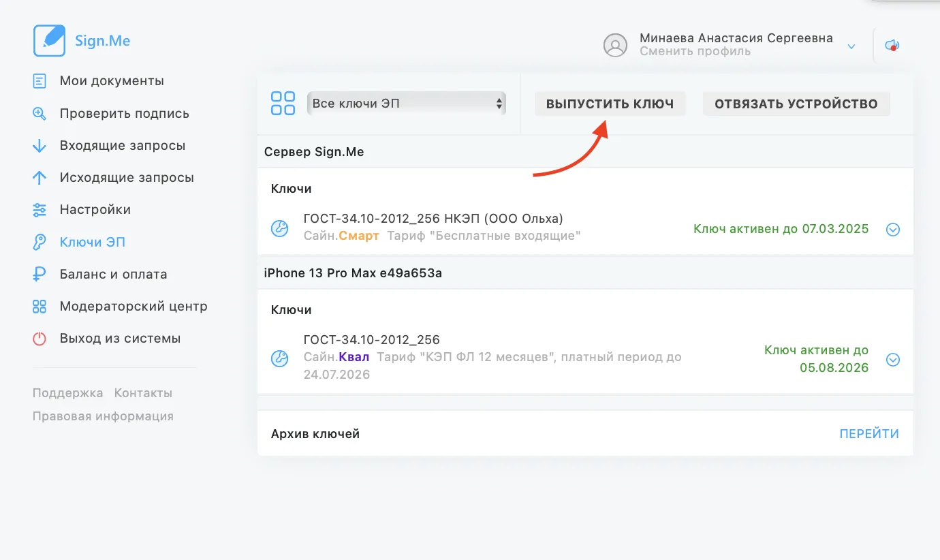
Task: Click the magnifier icon for Проверить подпись
Action: [x=40, y=114]
